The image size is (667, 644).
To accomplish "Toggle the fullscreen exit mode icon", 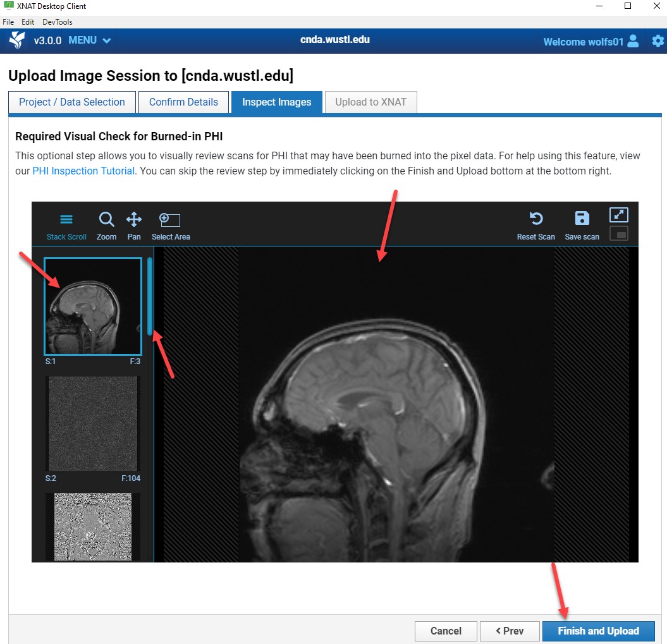I will 618,233.
